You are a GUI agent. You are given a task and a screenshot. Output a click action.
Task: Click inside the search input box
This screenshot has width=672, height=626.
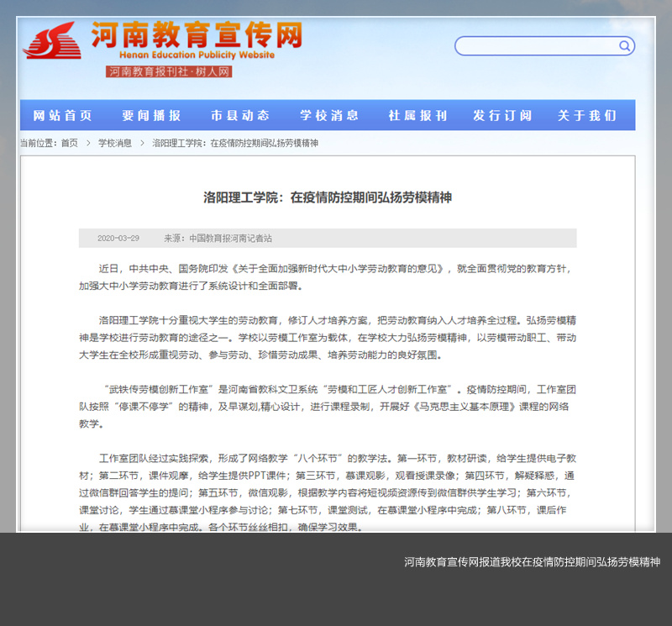[536, 46]
